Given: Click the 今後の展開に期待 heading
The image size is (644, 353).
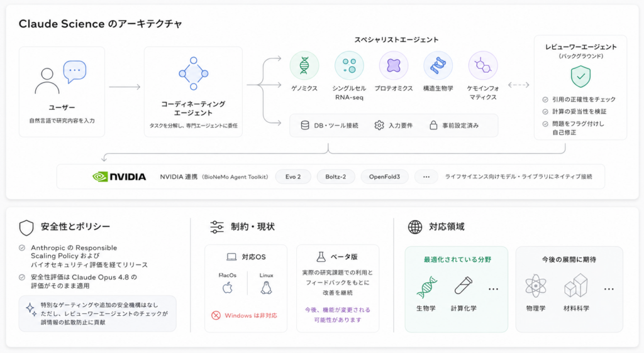Looking at the screenshot, I should (x=569, y=259).
